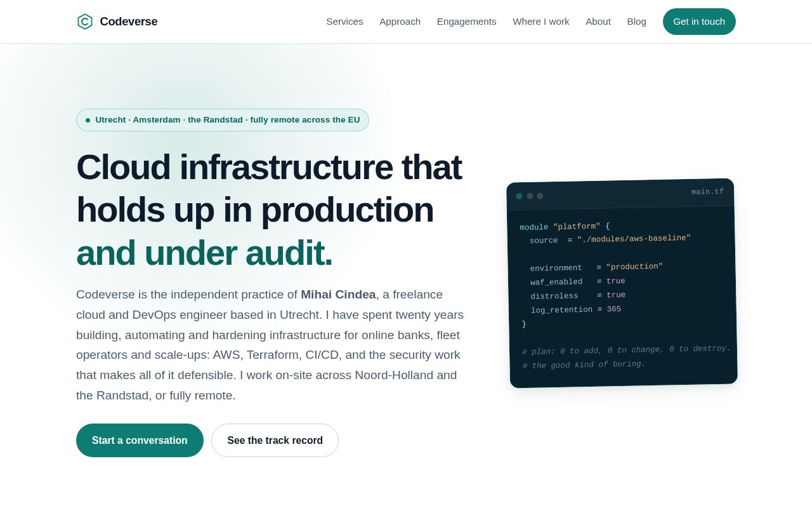
Task: Click the main.tf filename in code window
Action: pos(707,192)
